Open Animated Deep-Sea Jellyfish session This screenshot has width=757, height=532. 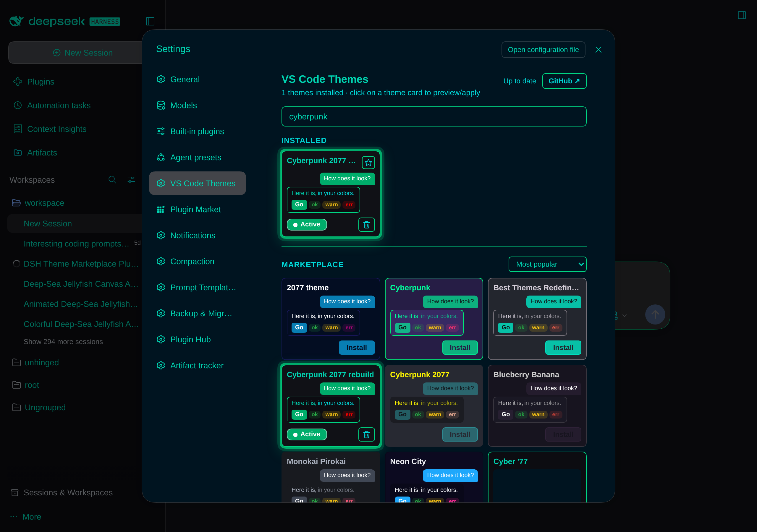pos(81,304)
